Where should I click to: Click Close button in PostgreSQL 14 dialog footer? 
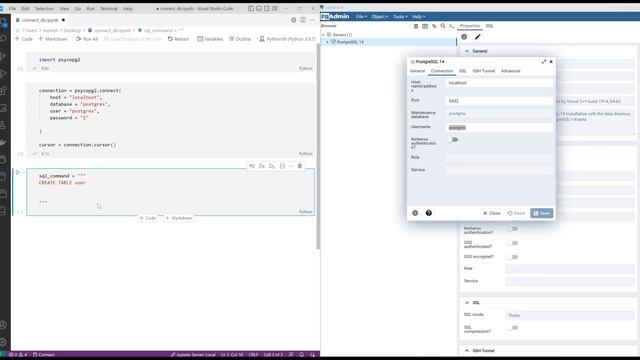492,213
